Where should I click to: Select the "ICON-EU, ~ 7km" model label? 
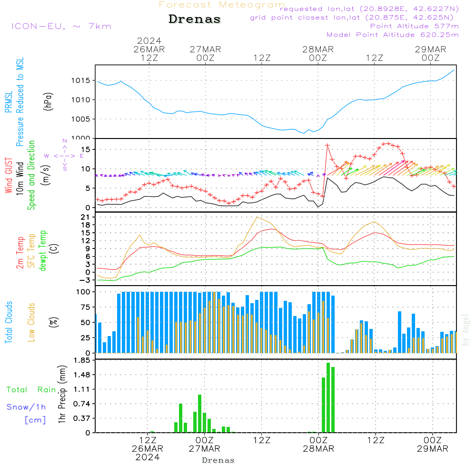pos(61,26)
